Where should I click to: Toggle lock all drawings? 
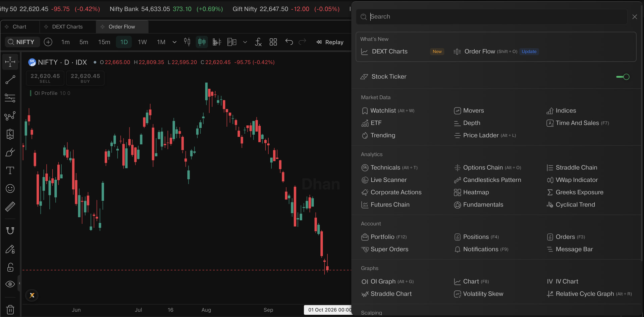tap(10, 267)
